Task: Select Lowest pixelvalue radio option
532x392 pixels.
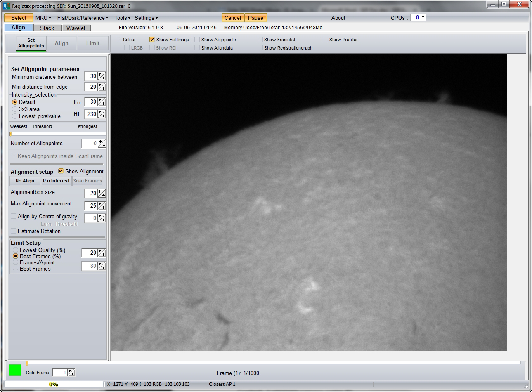Action: 15,116
